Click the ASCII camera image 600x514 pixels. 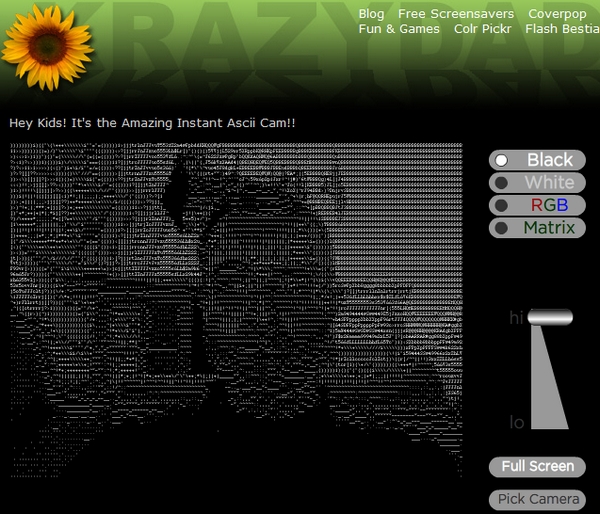(x=236, y=310)
